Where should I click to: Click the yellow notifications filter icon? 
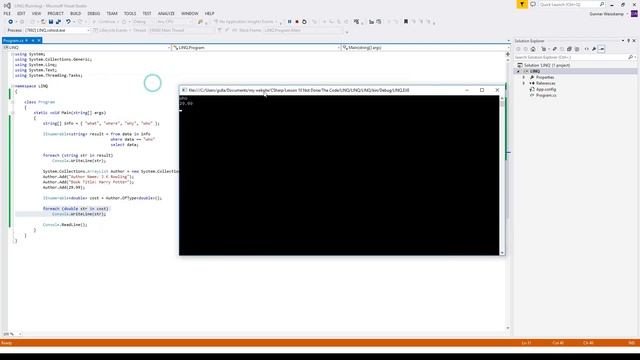click(522, 4)
